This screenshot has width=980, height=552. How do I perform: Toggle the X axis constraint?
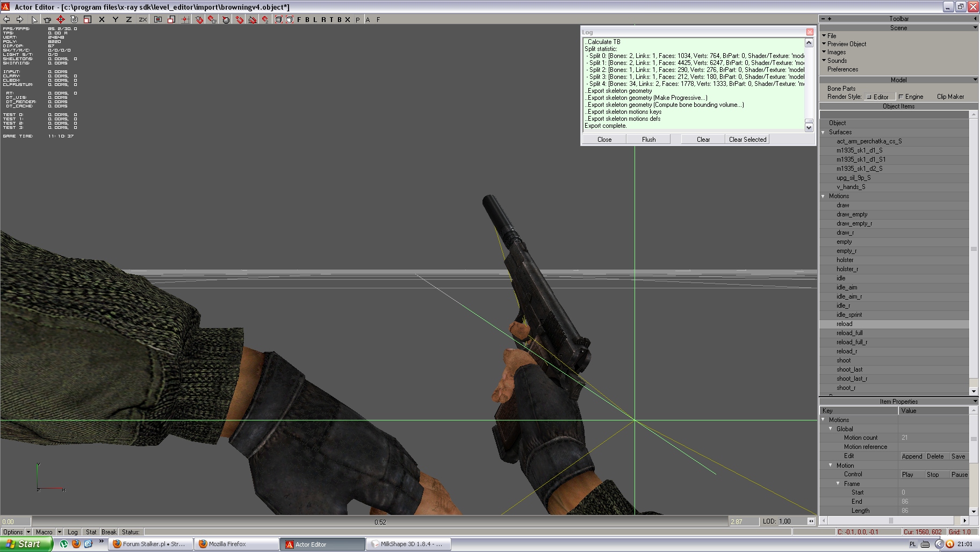coord(102,19)
